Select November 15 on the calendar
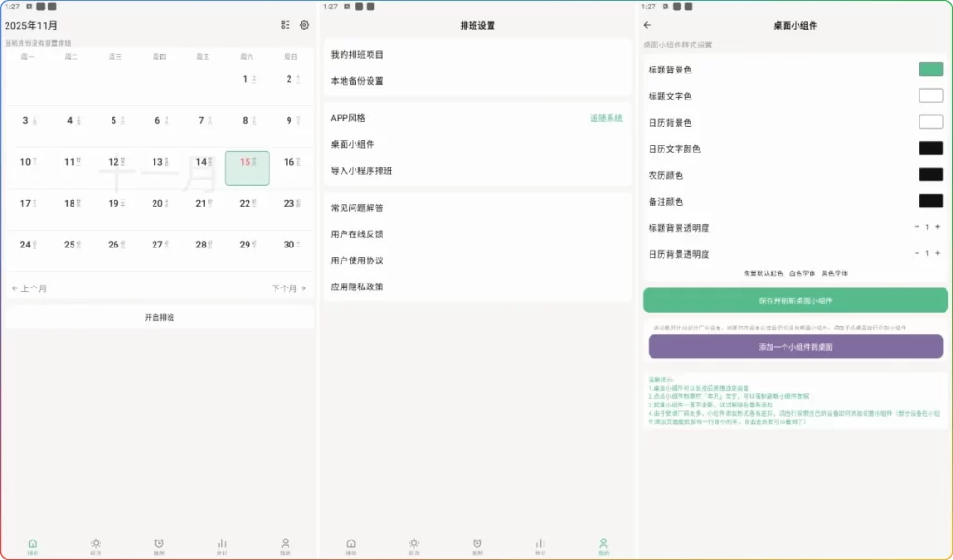Screen dimensions: 953x560 (x=248, y=167)
